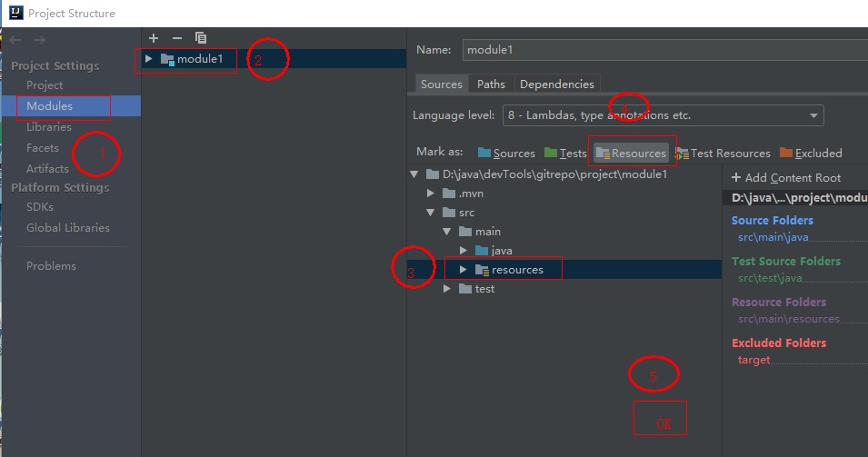Click the blue java source folder icon
Image resolution: width=868 pixels, height=457 pixels.
[482, 251]
